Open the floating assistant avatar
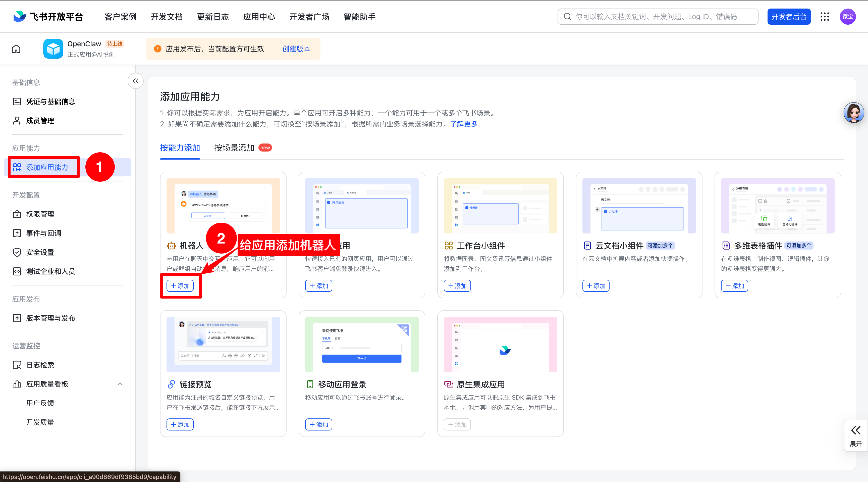The height and width of the screenshot is (482, 868). coord(853,113)
